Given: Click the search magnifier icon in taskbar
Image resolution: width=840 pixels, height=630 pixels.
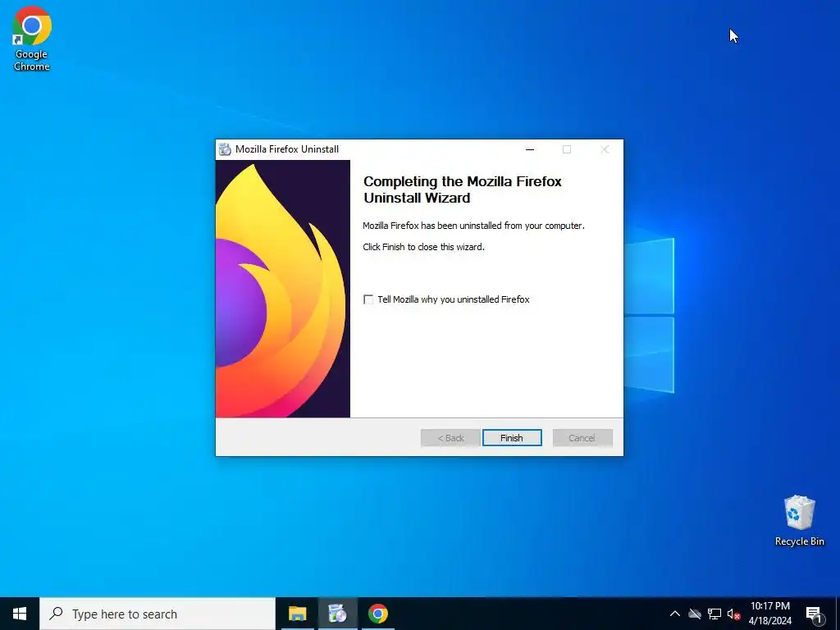Looking at the screenshot, I should (x=56, y=614).
